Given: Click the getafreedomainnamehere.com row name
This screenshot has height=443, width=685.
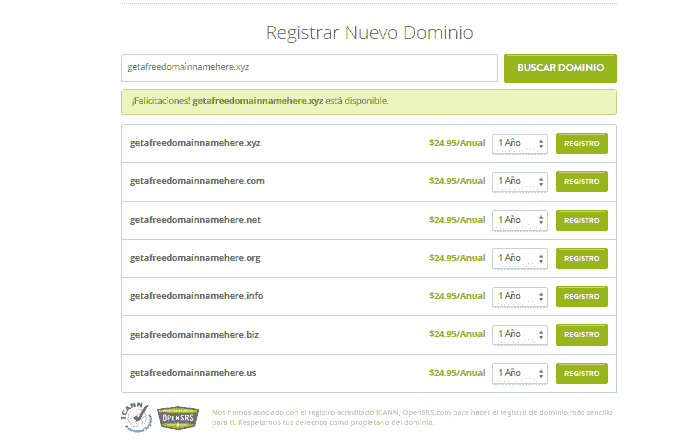Looking at the screenshot, I should pyautogui.click(x=197, y=181).
